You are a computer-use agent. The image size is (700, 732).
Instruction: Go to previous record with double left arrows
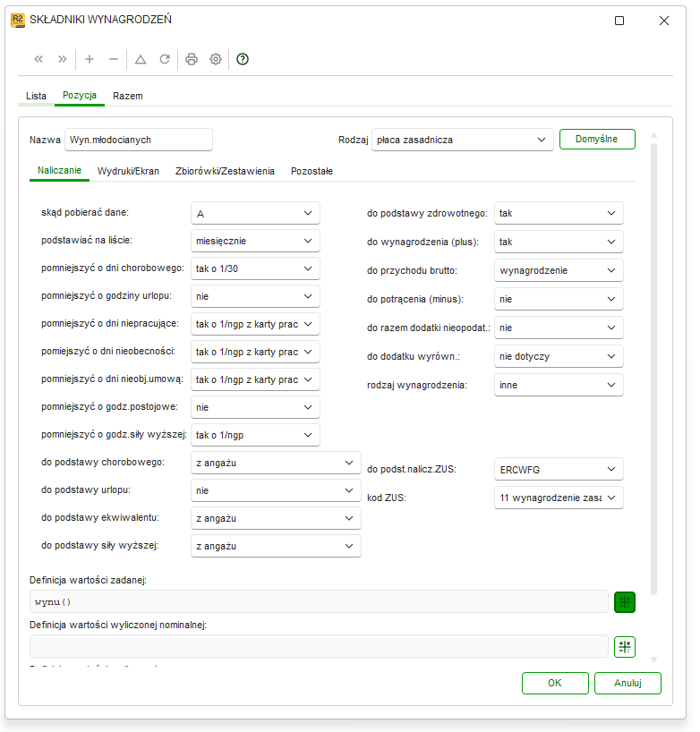tap(38, 59)
